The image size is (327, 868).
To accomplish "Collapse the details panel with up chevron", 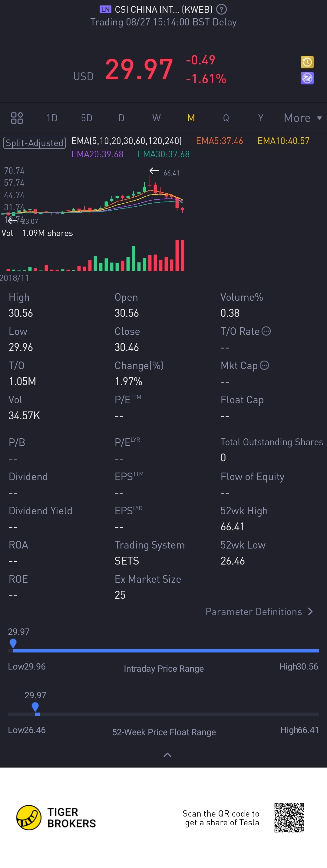I will tap(167, 755).
